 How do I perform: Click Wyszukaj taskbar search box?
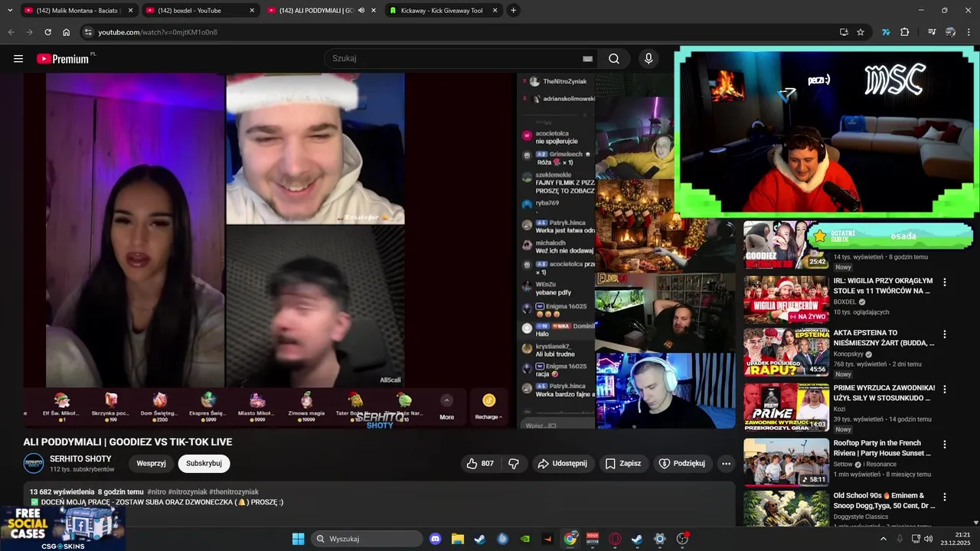[367, 539]
